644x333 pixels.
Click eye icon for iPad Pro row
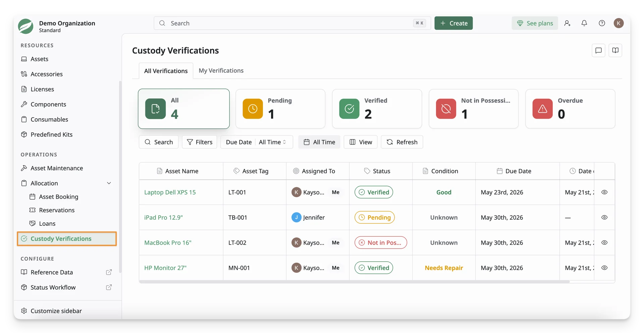point(604,217)
